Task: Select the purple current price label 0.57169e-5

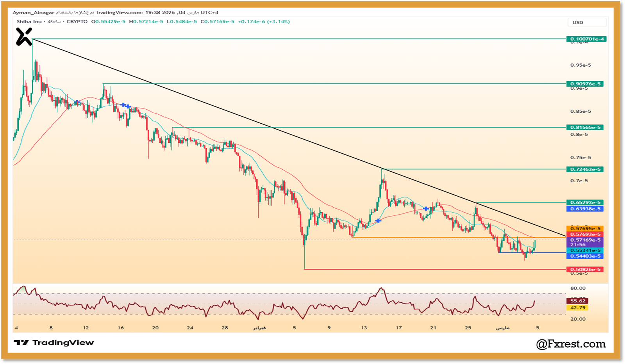Action: (585, 240)
